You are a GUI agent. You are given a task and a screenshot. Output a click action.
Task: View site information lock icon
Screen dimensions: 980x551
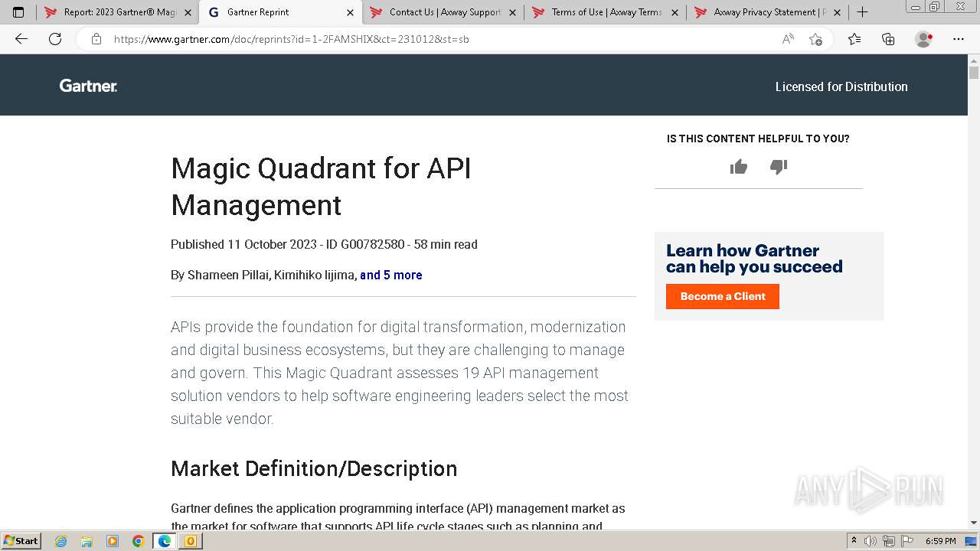coord(96,39)
